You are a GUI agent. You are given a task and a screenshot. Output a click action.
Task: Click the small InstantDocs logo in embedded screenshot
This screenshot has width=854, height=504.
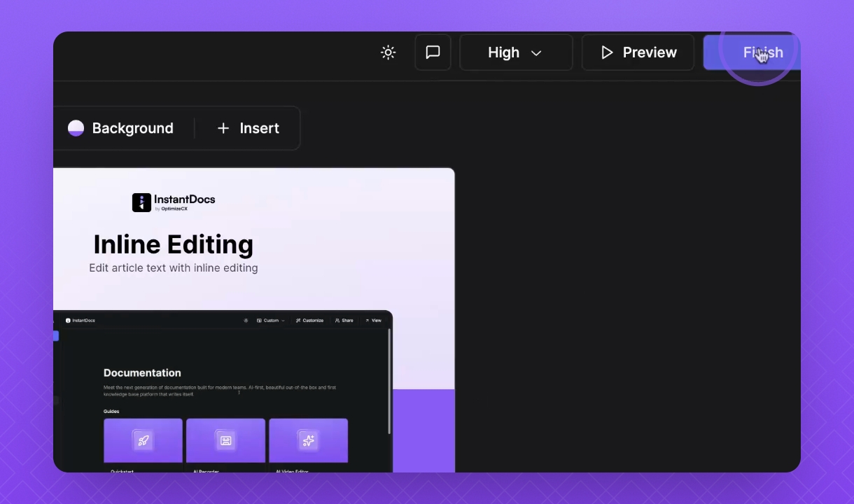pos(80,321)
